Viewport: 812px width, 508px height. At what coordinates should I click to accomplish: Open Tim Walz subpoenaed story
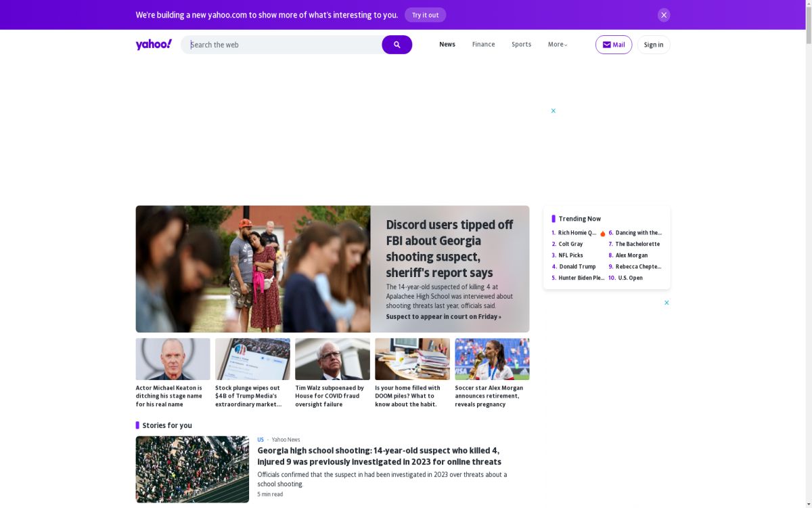330,396
